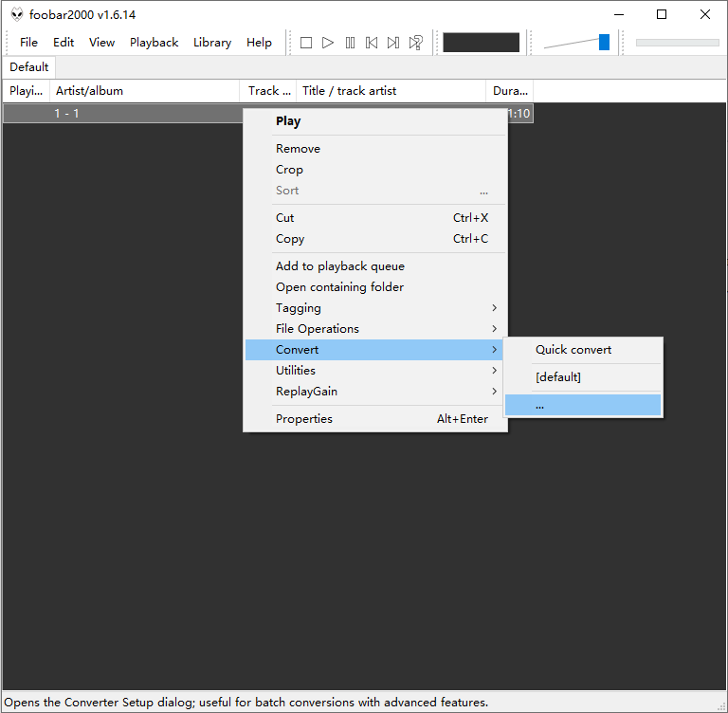728x713 pixels.
Task: Open the Edit menu
Action: pyautogui.click(x=64, y=43)
